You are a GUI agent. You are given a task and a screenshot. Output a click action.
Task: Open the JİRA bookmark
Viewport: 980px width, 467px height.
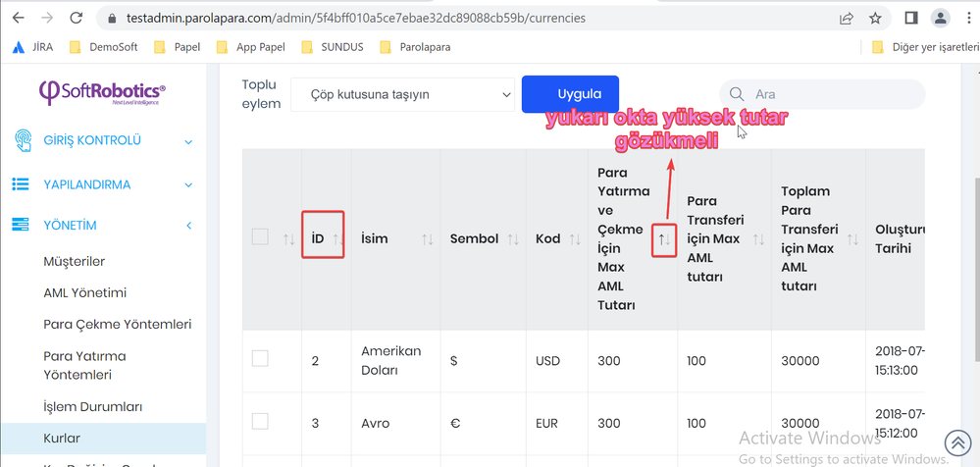coord(32,47)
